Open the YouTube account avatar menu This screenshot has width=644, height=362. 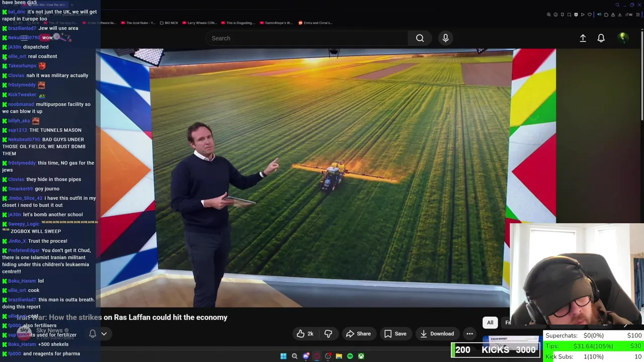622,38
